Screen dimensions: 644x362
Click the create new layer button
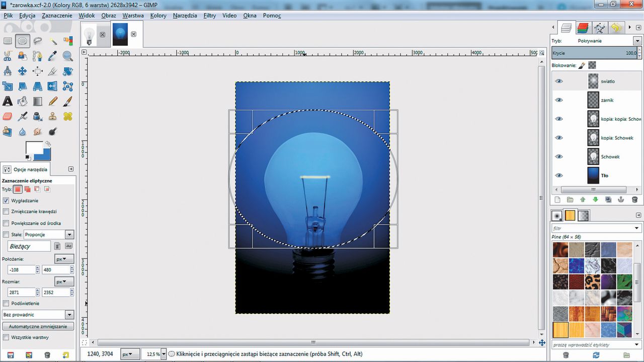click(x=557, y=200)
